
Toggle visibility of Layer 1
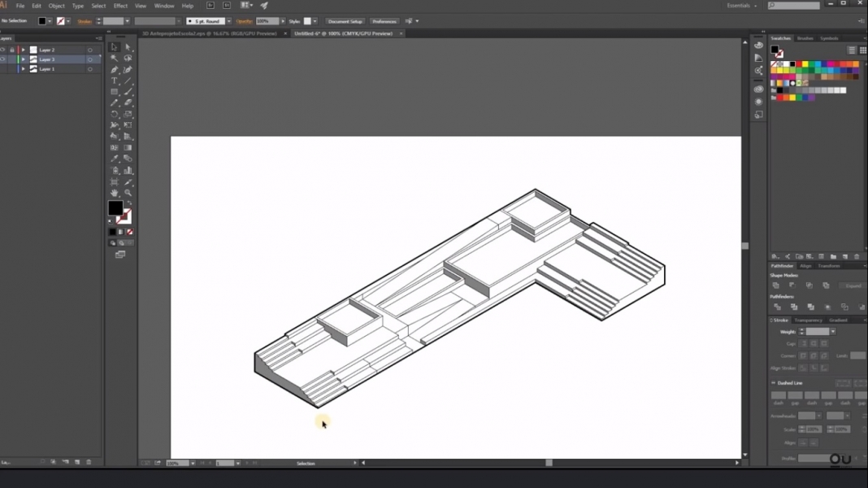coord(3,69)
